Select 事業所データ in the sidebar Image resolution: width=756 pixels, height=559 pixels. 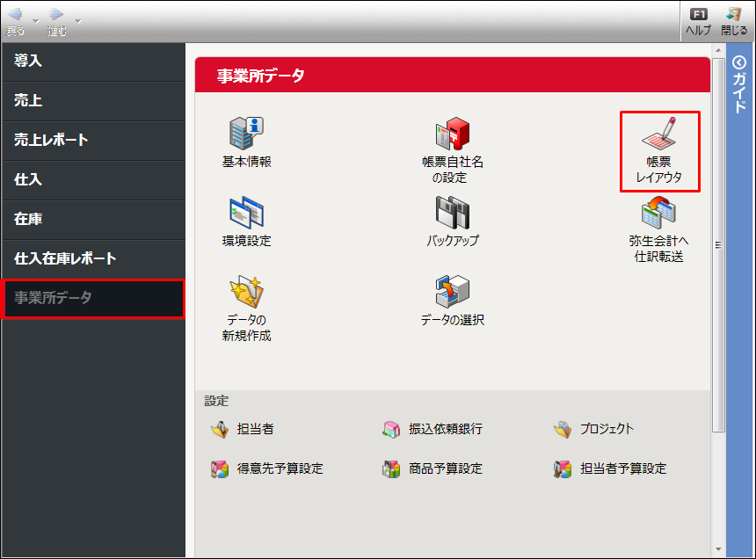[93, 298]
